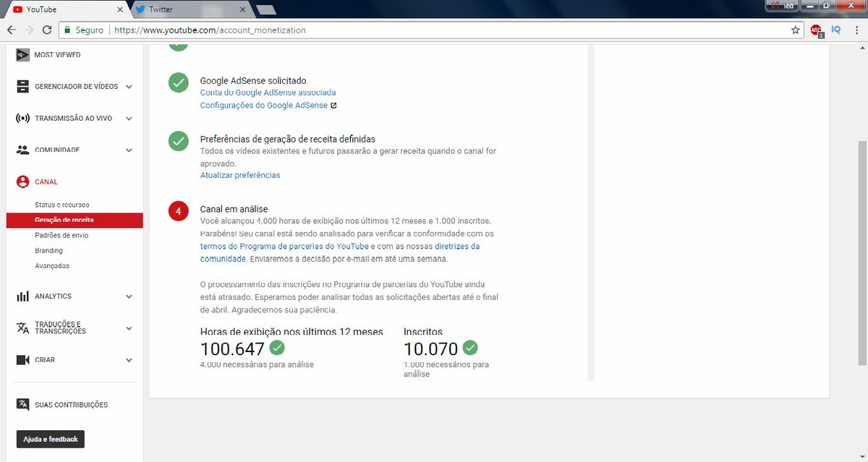Click the green check next to 10.070 inscritos
Screen dimensions: 868x462
(x=470, y=348)
